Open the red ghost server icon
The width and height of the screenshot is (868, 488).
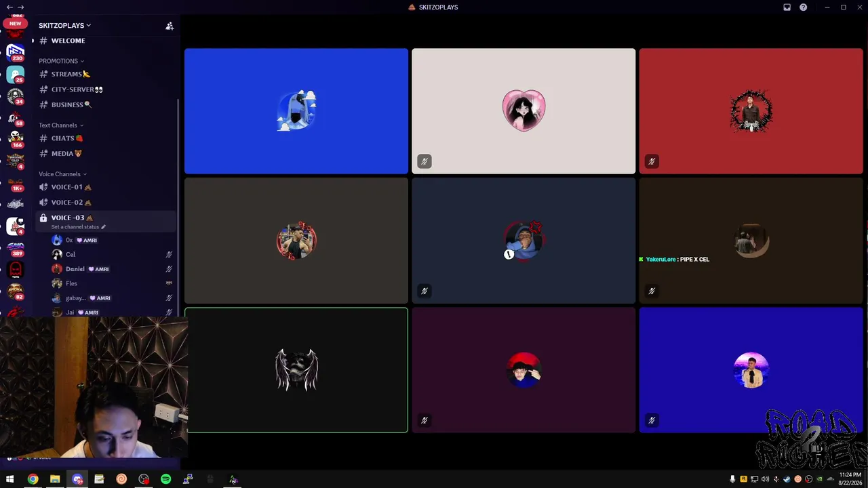[x=15, y=270]
